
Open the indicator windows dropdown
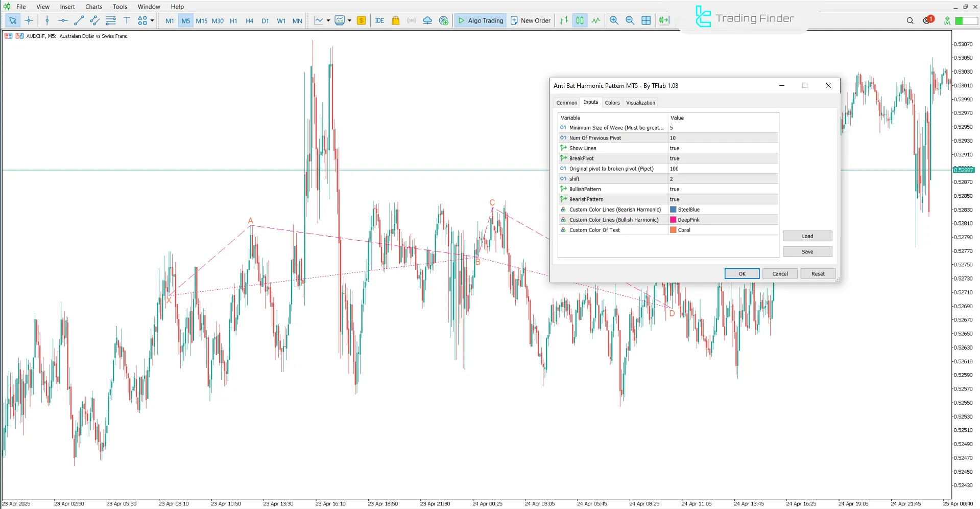pos(350,20)
